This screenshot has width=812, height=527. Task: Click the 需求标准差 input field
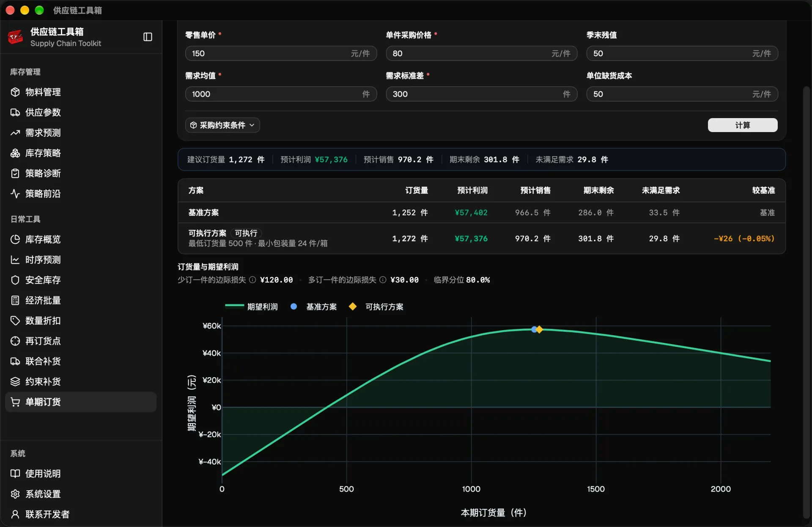[x=481, y=94]
